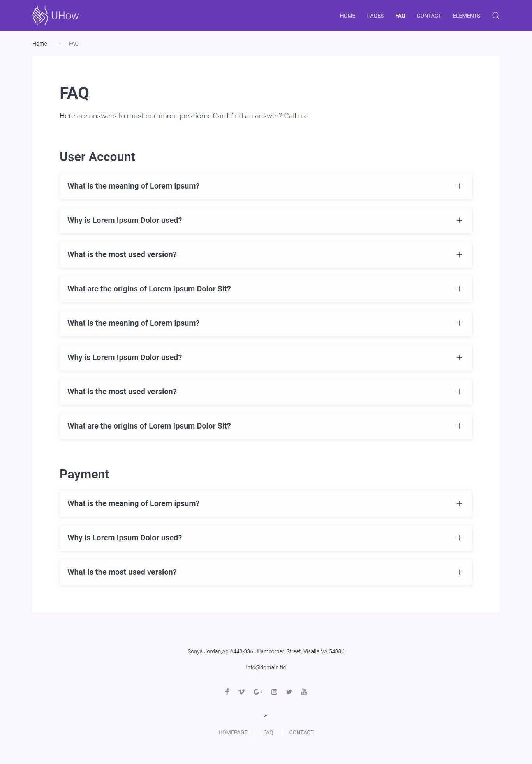Screen dimensions: 532x764
Task: Open the Instagram footer icon
Action: pos(274,692)
